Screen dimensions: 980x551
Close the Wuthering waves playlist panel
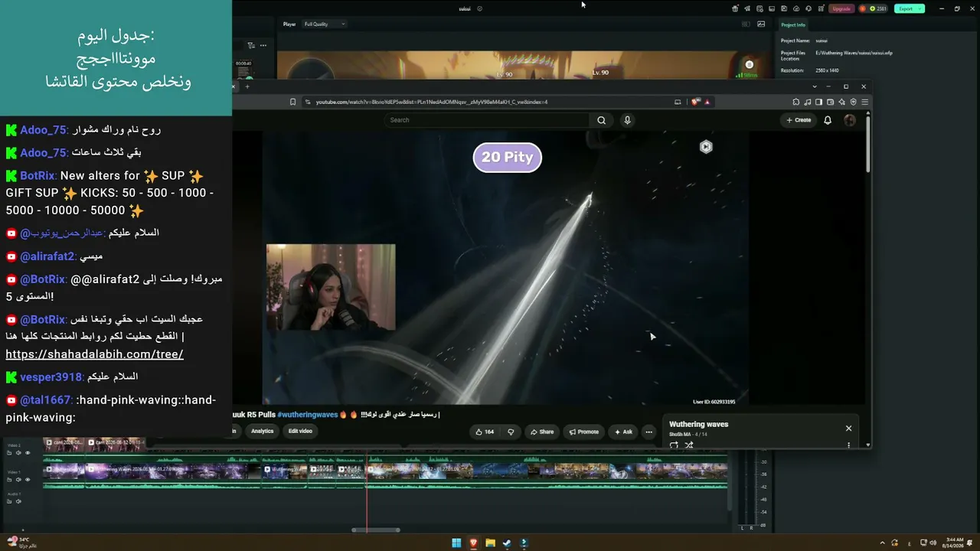point(848,429)
